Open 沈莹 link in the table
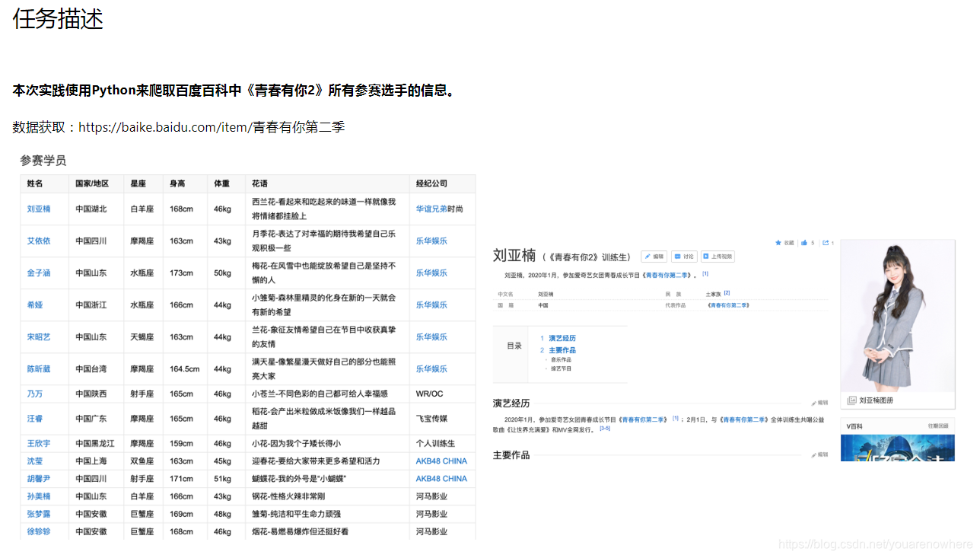The image size is (980, 558). (x=35, y=461)
